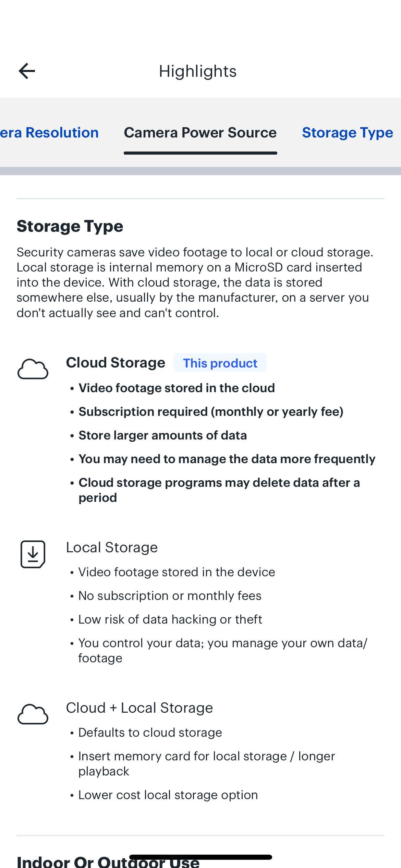Tap "Defaults to cloud storage" bullet
This screenshot has width=401, height=868.
[150, 733]
